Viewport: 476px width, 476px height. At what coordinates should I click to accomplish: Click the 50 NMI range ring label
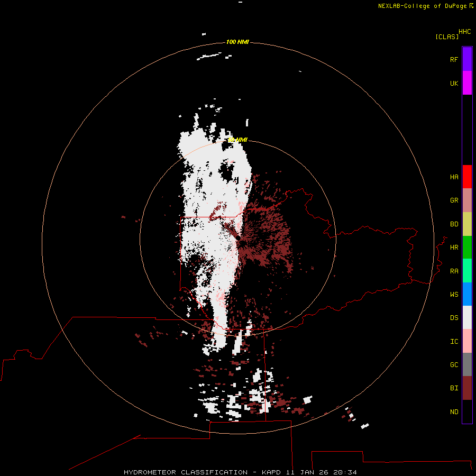pos(237,140)
